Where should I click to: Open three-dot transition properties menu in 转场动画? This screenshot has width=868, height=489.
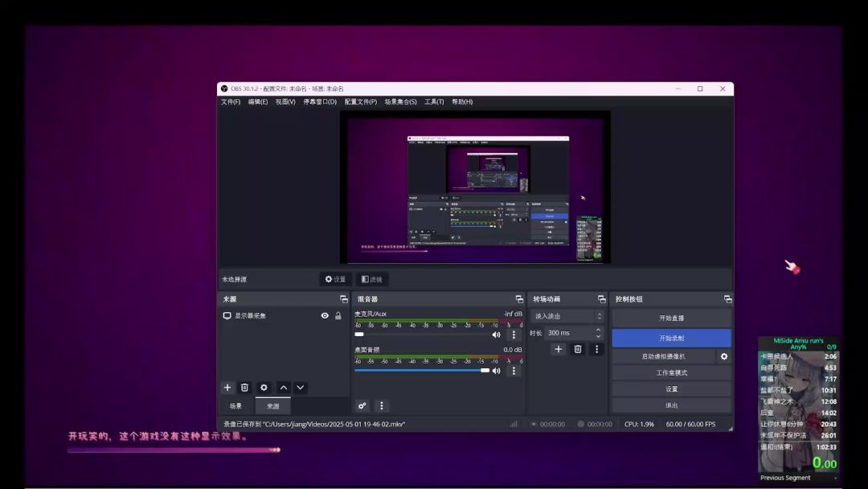[x=596, y=349]
